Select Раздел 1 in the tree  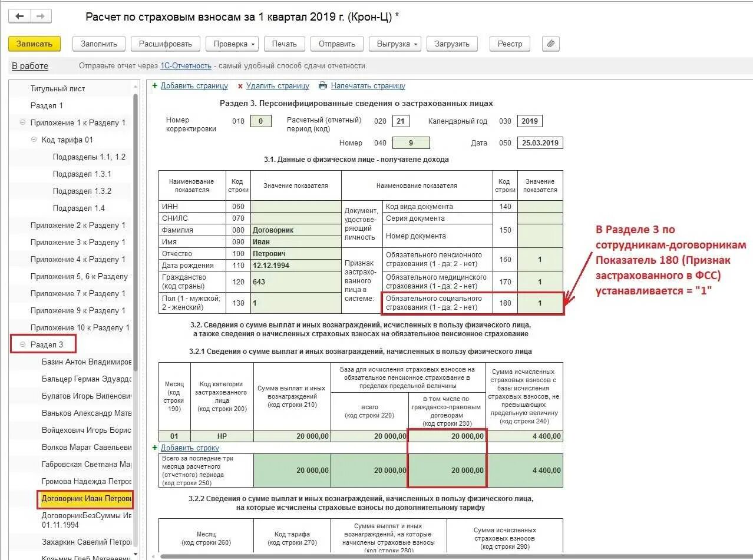click(x=47, y=105)
